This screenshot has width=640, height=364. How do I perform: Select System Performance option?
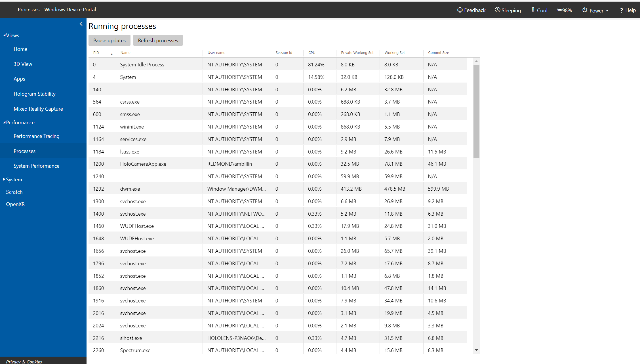36,166
